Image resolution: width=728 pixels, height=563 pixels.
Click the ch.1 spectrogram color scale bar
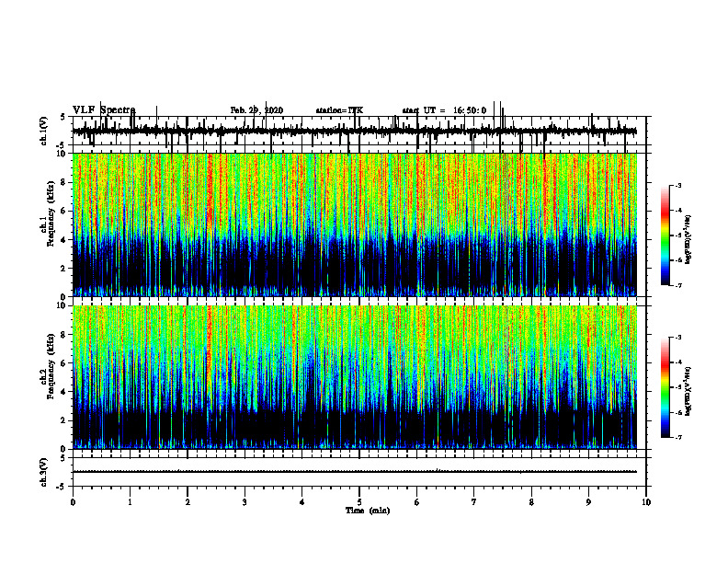[665, 236]
